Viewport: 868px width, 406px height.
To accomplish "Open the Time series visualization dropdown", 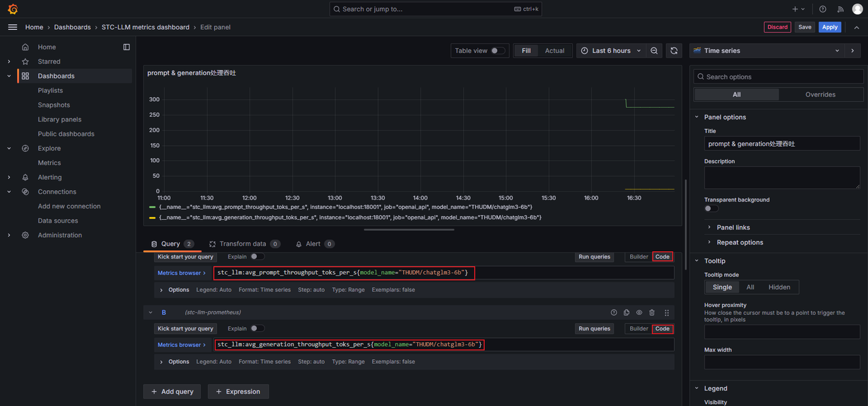I will pos(766,51).
